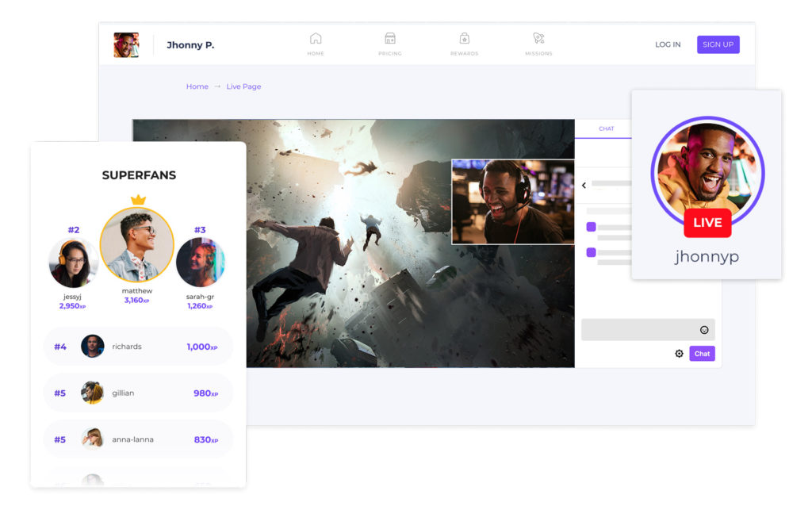
Task: Select the streamer webcam overlay thumbnail
Action: 512,201
